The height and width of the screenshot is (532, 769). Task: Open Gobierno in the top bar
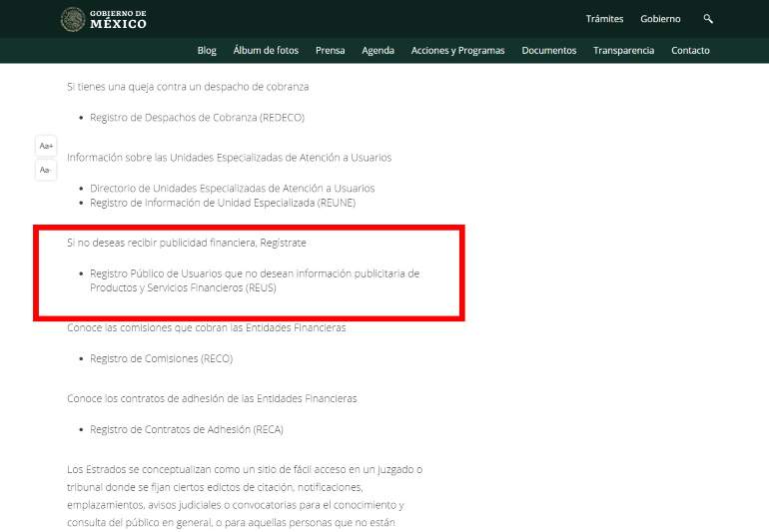click(x=660, y=19)
